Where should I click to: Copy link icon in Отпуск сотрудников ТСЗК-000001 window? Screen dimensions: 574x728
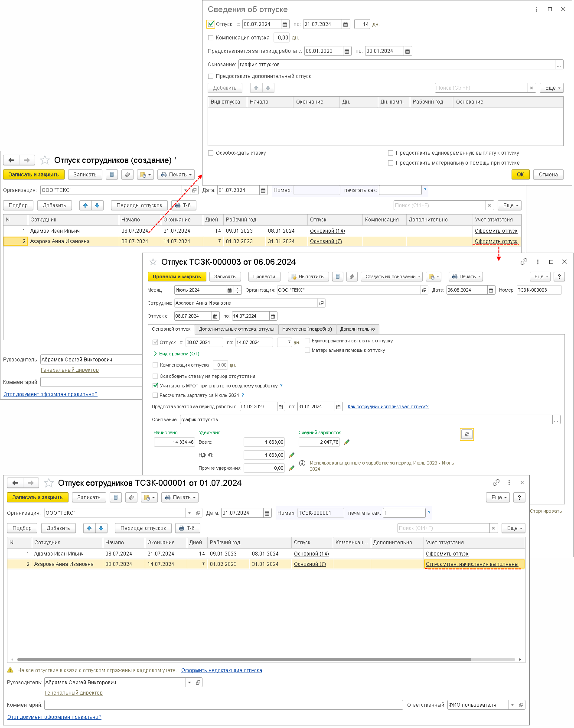click(496, 482)
